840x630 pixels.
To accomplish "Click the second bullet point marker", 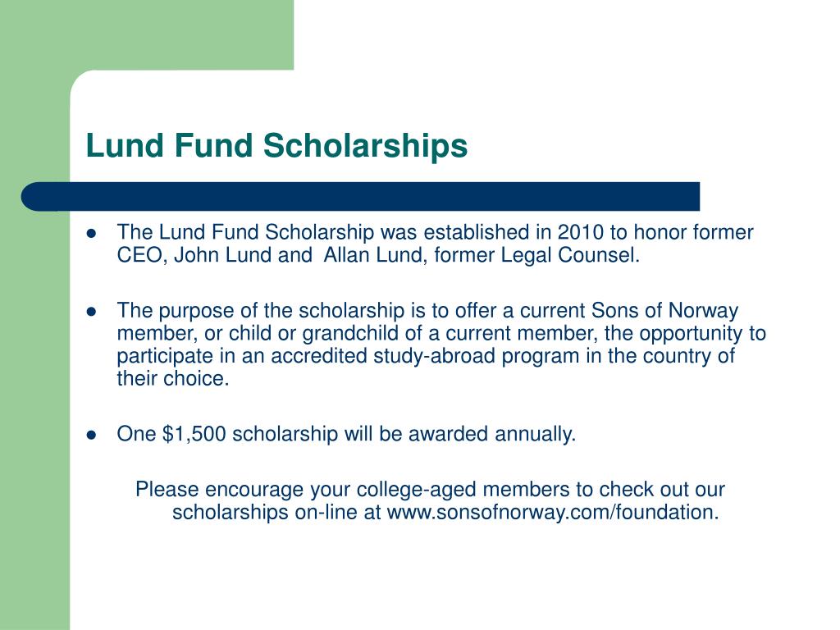I will coord(91,312).
